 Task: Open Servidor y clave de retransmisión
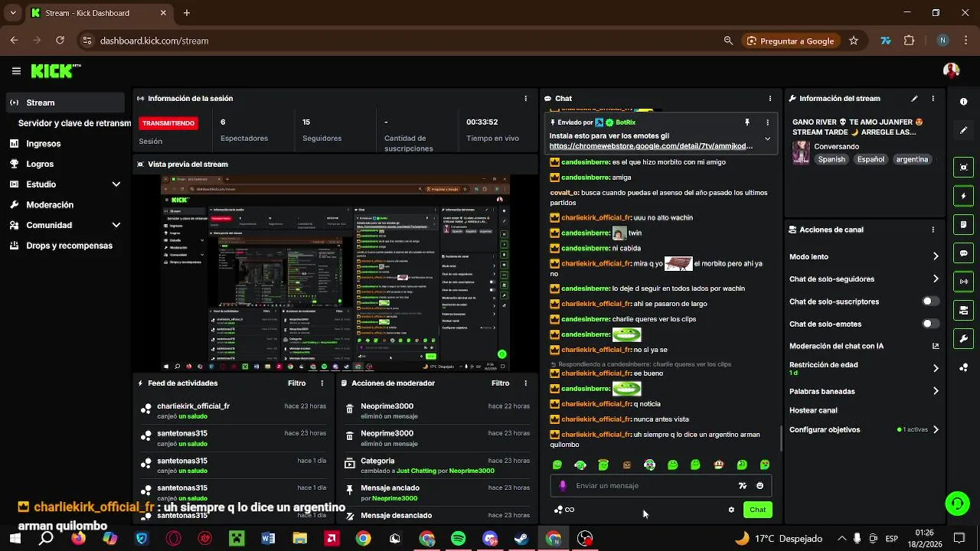[x=74, y=123]
